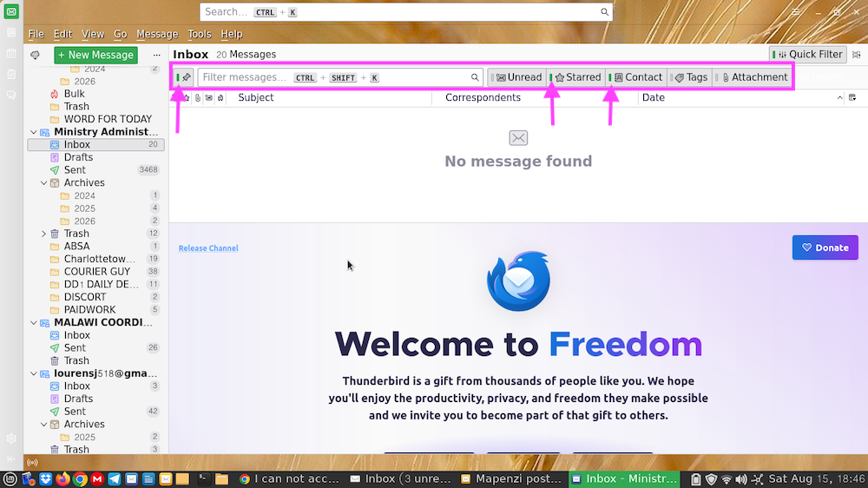Toggle the Tags quick filter
Image resolution: width=868 pixels, height=488 pixels.
tap(690, 77)
